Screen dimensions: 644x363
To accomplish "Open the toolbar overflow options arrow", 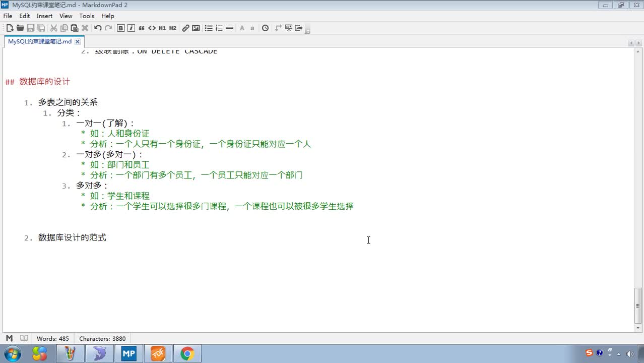I will pos(307,30).
